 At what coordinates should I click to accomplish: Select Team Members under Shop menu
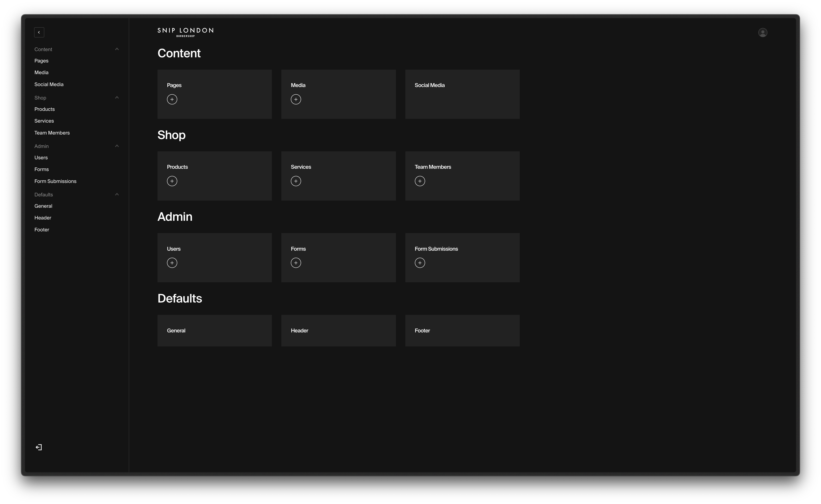52,132
